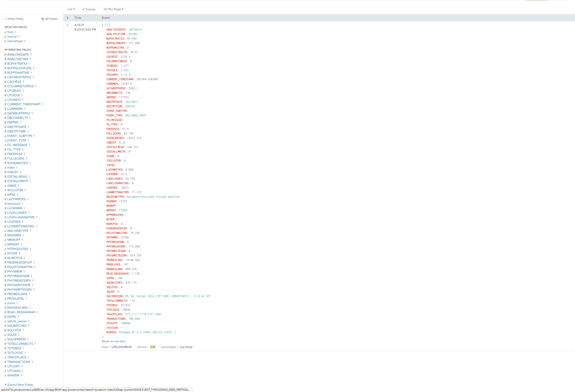
Task: Click Extract New Fields
Action: point(19,385)
